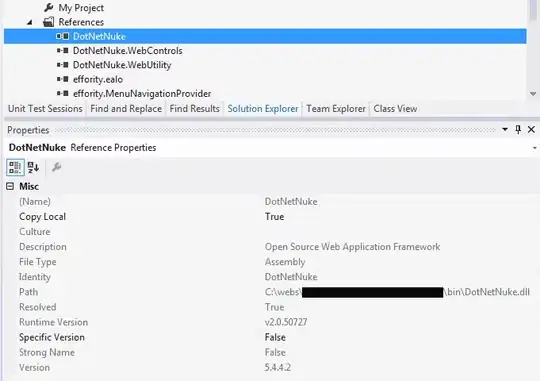Click the Version property label
The height and width of the screenshot is (381, 540).
(x=34, y=368)
